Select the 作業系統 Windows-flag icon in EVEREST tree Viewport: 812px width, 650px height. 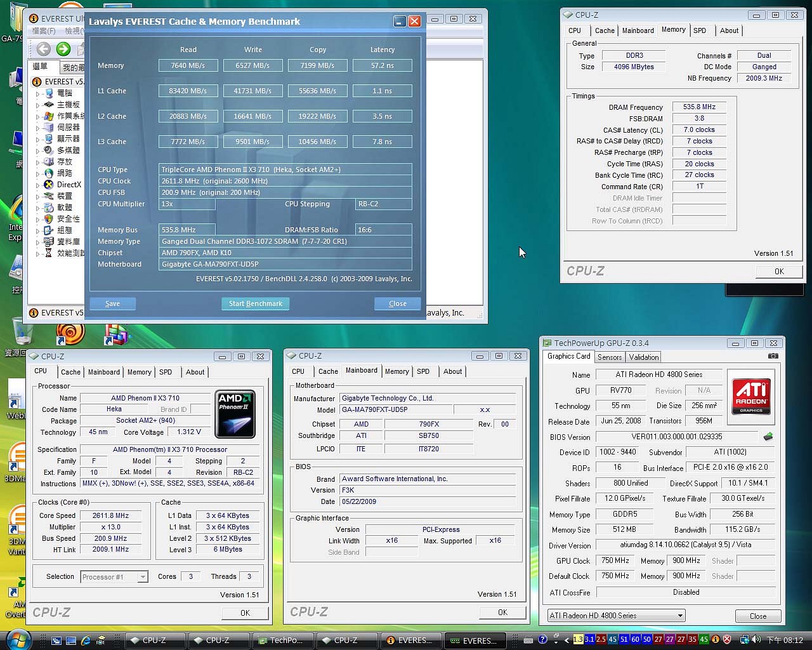pos(49,116)
